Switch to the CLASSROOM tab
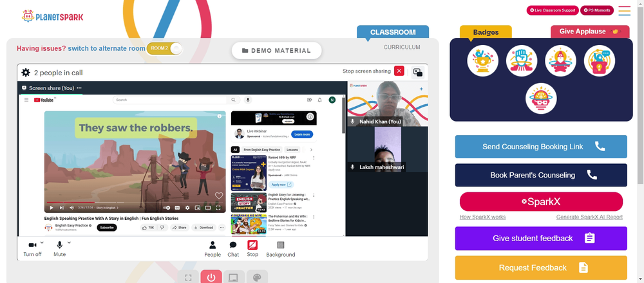Screen dimensions: 644x283 coord(393,32)
